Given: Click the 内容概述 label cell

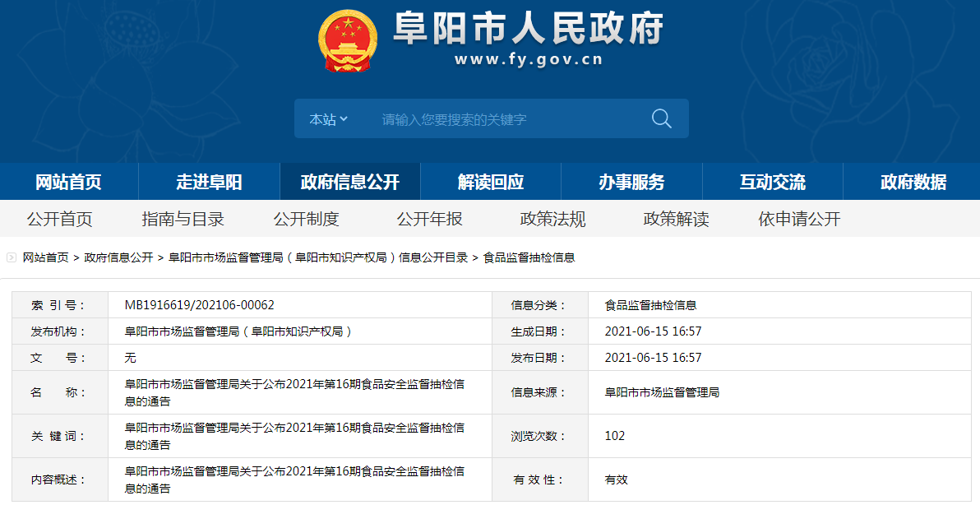Looking at the screenshot, I should (x=60, y=480).
